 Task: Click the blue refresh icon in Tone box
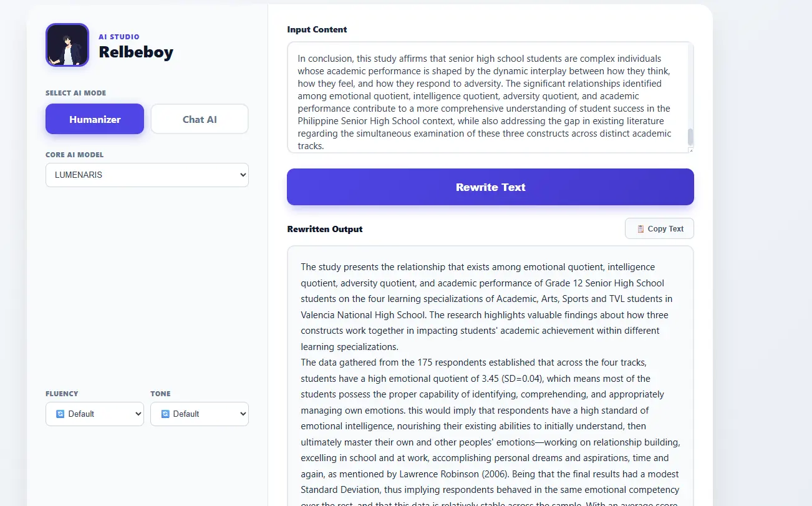coord(165,414)
